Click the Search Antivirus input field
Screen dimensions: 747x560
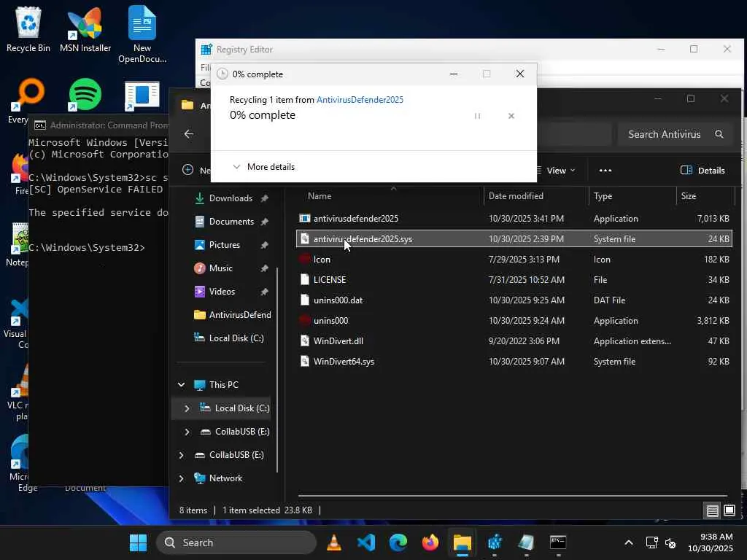pyautogui.click(x=664, y=134)
